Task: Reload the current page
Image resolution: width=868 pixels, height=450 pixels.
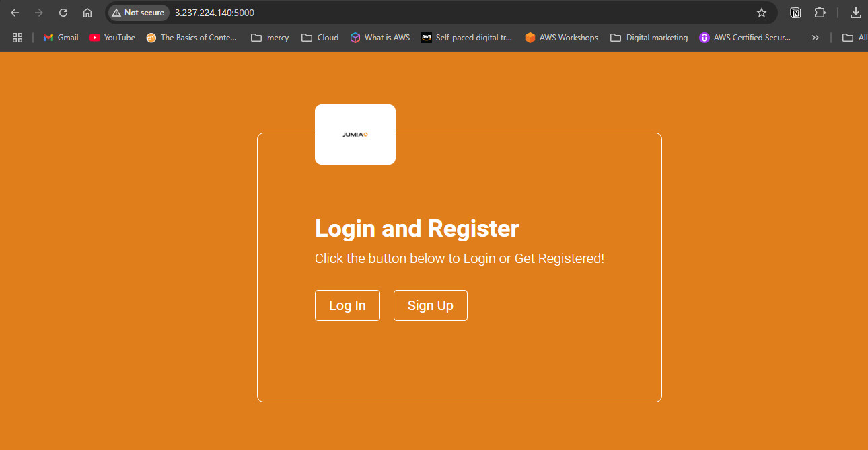Action: (63, 13)
